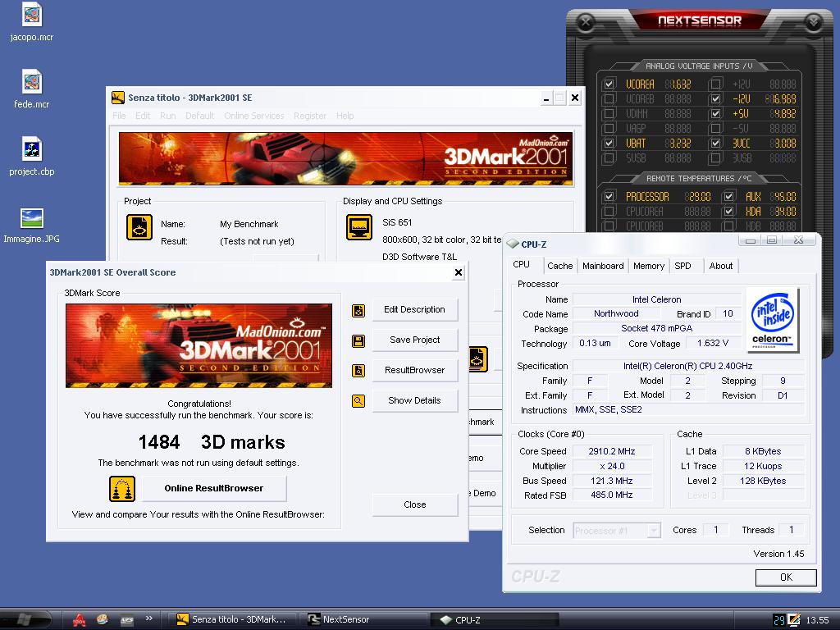The width and height of the screenshot is (840, 630).
Task: Enable the VAGP voltage checkbox
Action: [x=609, y=129]
